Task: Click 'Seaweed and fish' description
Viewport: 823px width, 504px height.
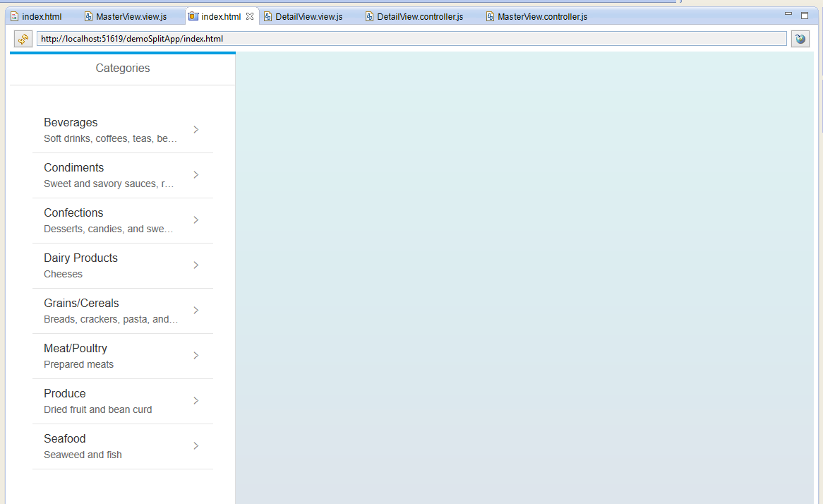Action: pos(83,455)
